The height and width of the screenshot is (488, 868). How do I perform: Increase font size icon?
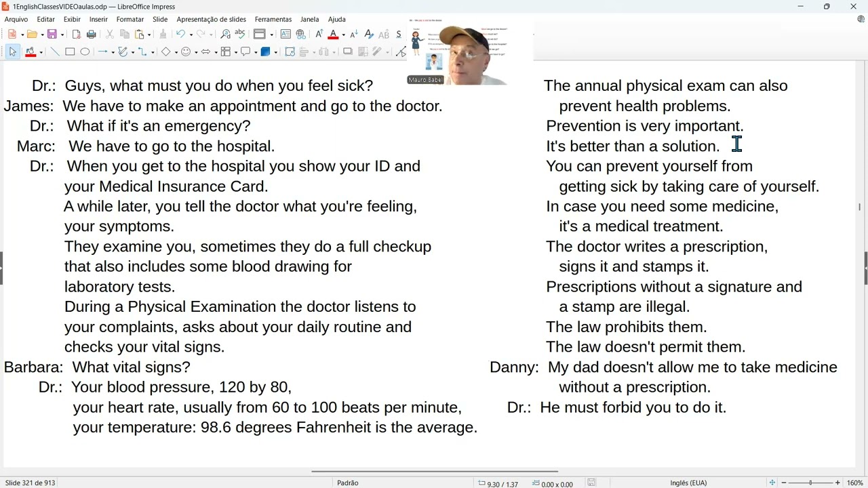click(319, 34)
